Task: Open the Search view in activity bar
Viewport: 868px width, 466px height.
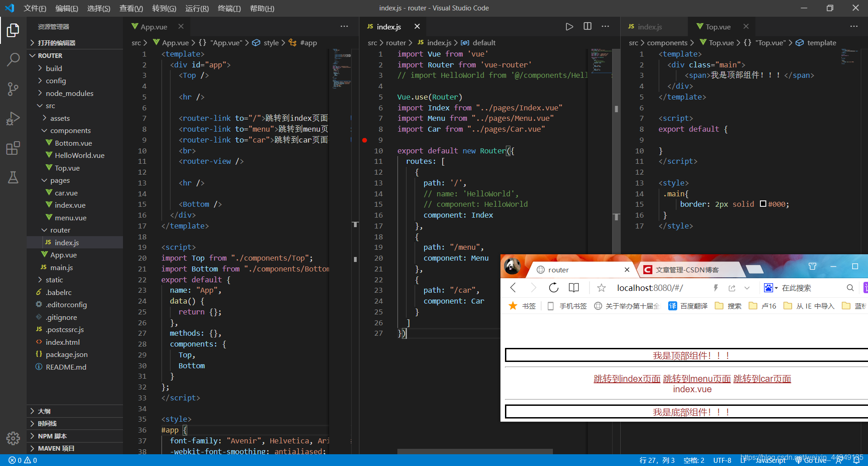Action: click(13, 59)
